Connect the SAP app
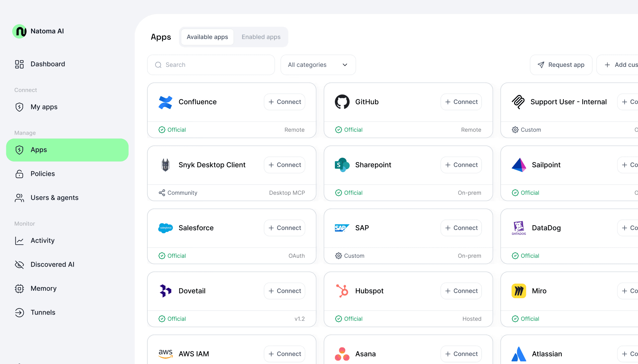Viewport: 638px width, 364px height. (x=461, y=228)
